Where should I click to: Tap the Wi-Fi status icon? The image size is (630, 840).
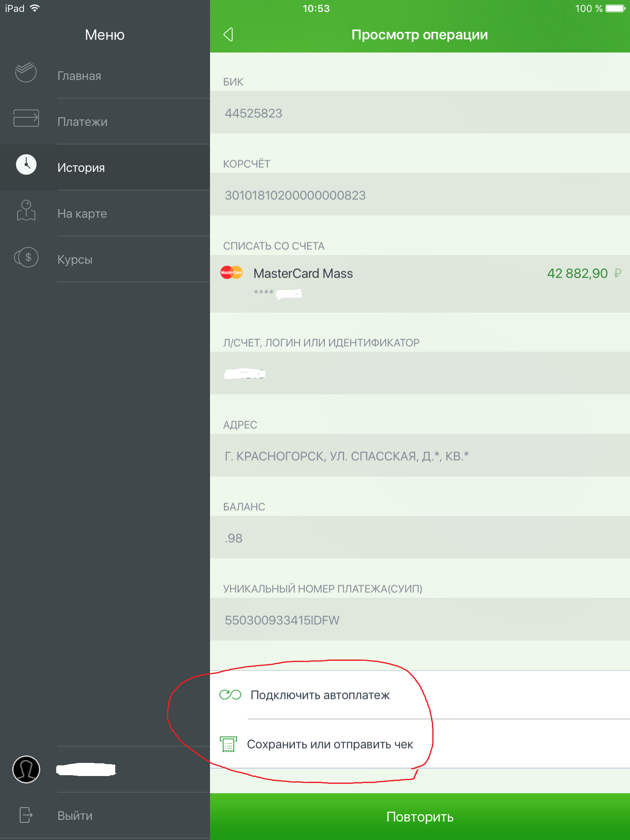(x=35, y=8)
